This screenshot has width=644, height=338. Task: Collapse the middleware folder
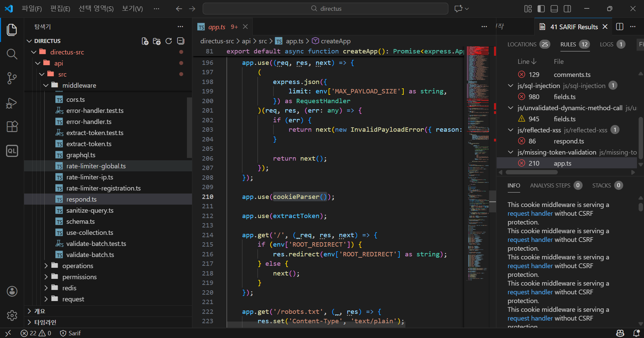(46, 85)
